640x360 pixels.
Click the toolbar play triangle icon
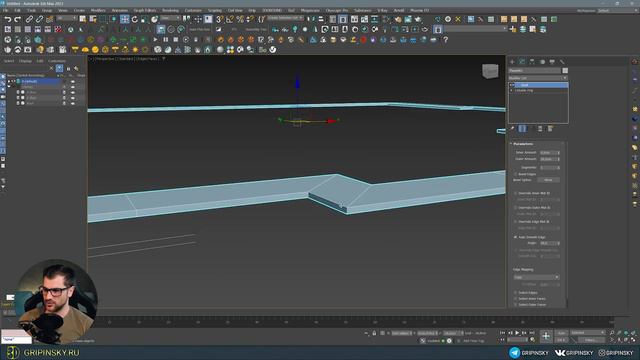pos(156,40)
